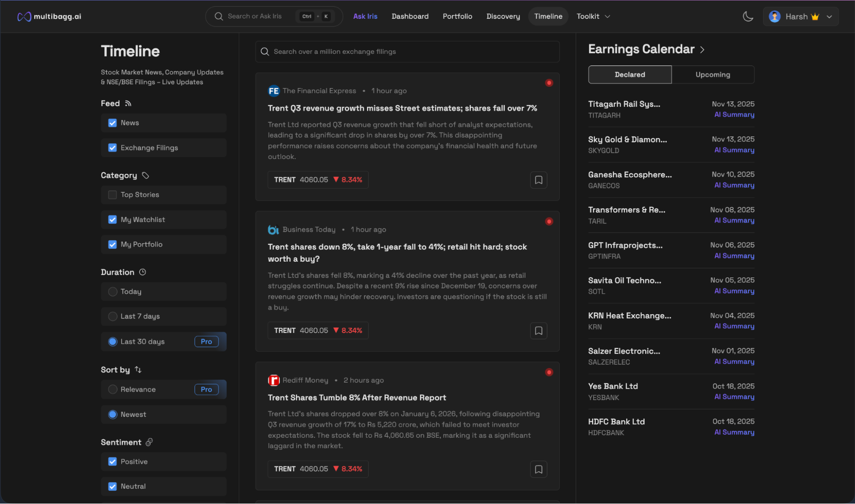Viewport: 855px width, 504px height.
Task: Toggle dark mode moon icon
Action: [x=748, y=17]
